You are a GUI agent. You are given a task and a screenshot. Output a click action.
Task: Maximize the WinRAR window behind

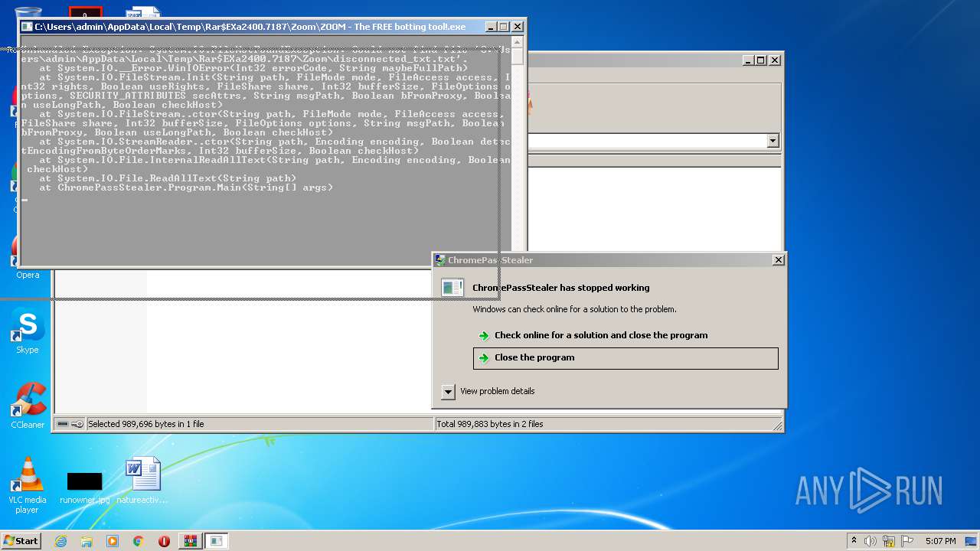coord(761,60)
